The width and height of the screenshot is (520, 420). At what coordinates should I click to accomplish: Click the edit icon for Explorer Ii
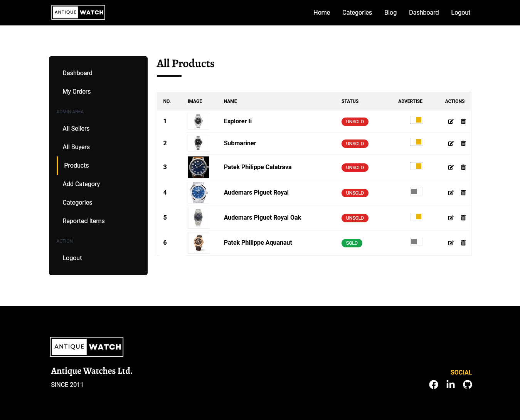coord(451,121)
